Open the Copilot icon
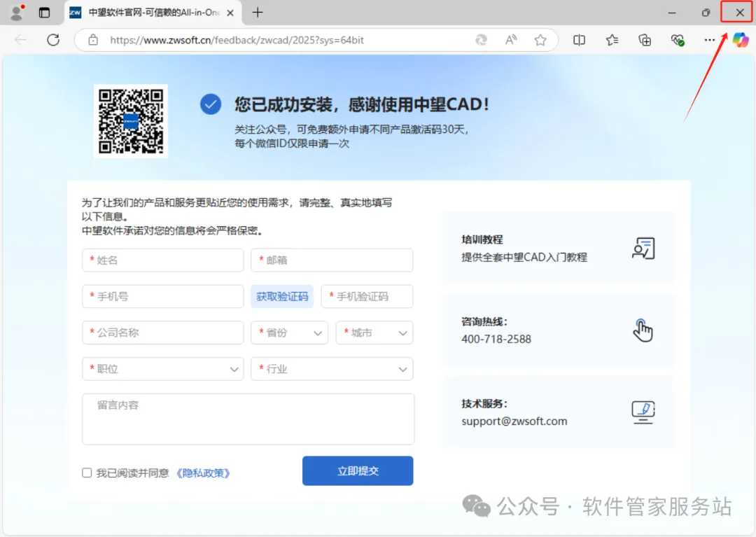Screen dimensions: 756x537 coord(740,40)
